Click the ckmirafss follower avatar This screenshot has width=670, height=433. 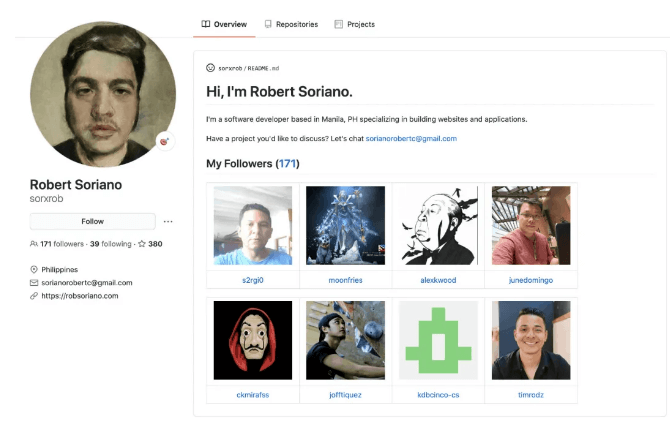point(253,340)
